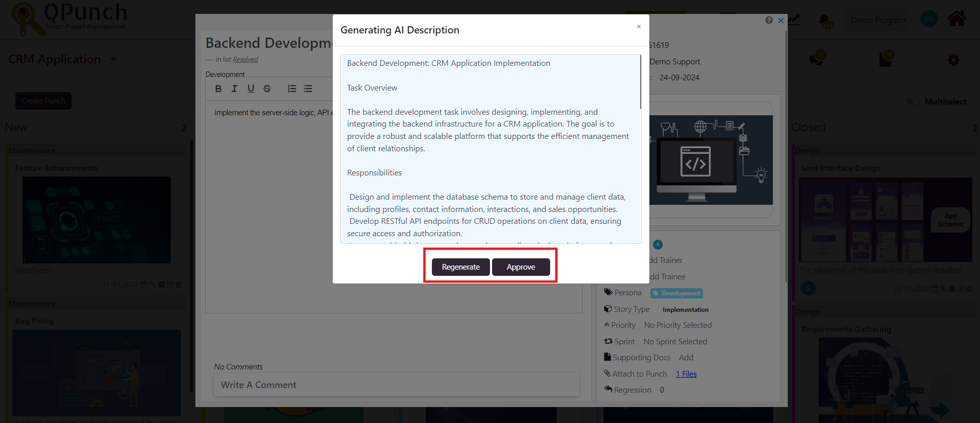Approve the generated AI description
This screenshot has height=423, width=980.
(521, 267)
